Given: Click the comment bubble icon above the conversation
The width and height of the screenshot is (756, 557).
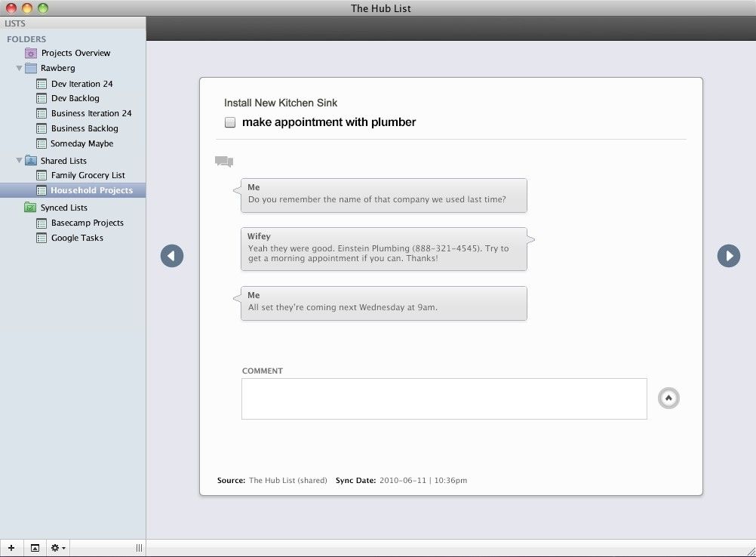Looking at the screenshot, I should (224, 162).
